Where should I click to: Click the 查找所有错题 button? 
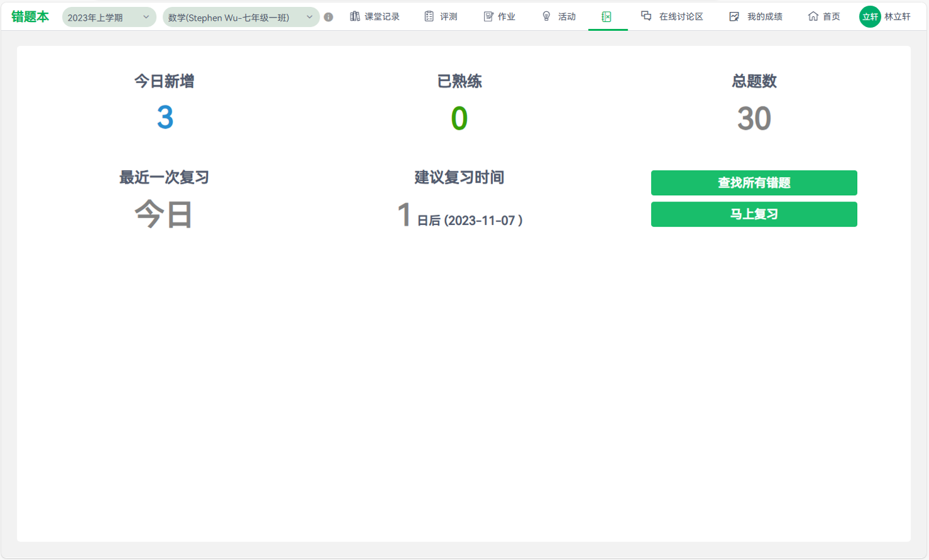(754, 183)
